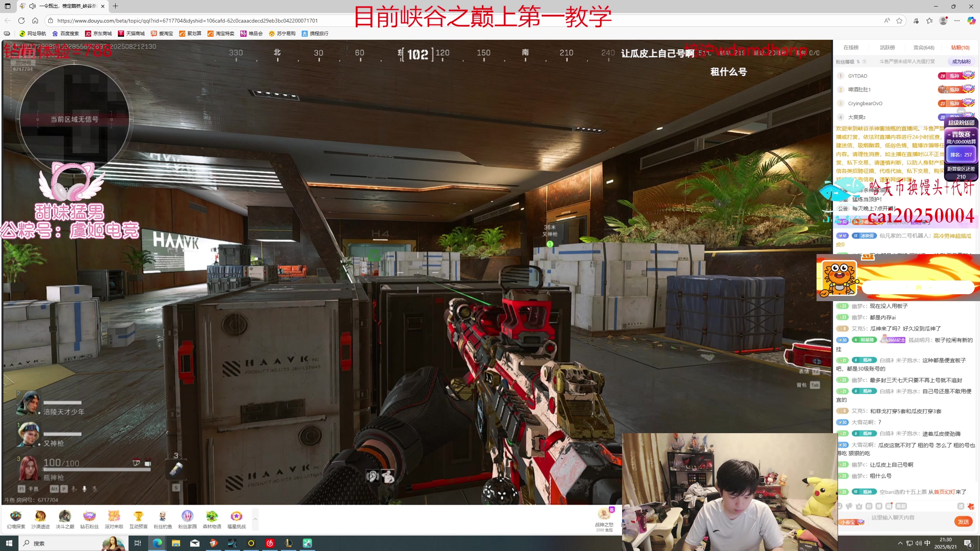Click the 梗 meme phrases icon
This screenshot has height=551, width=980.
[x=879, y=506]
